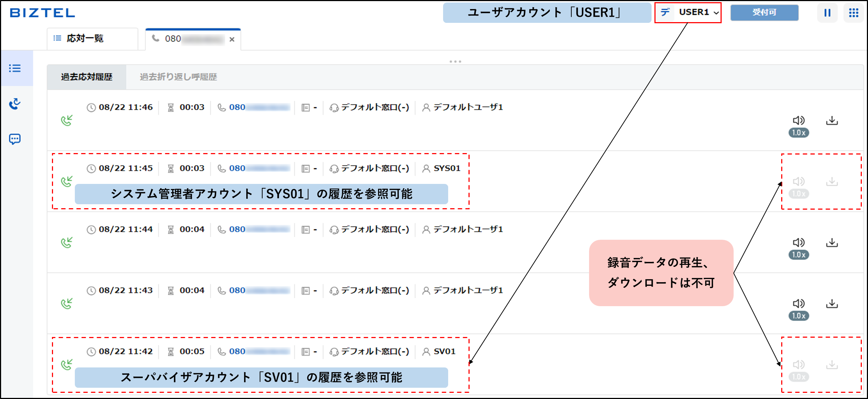Click duration 00:05 in 11:42 row
Screen dimensions: 868x399
coord(192,351)
